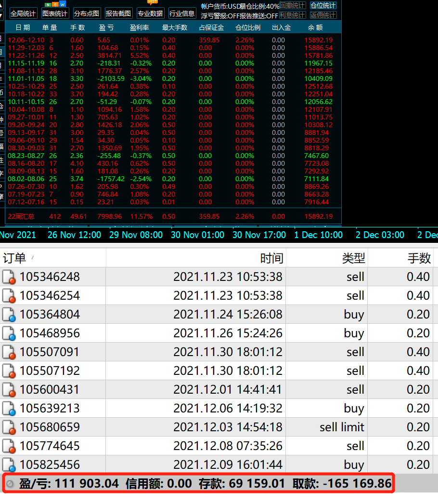
Task: Click the sell order icon for 105346254
Action: coord(8,296)
